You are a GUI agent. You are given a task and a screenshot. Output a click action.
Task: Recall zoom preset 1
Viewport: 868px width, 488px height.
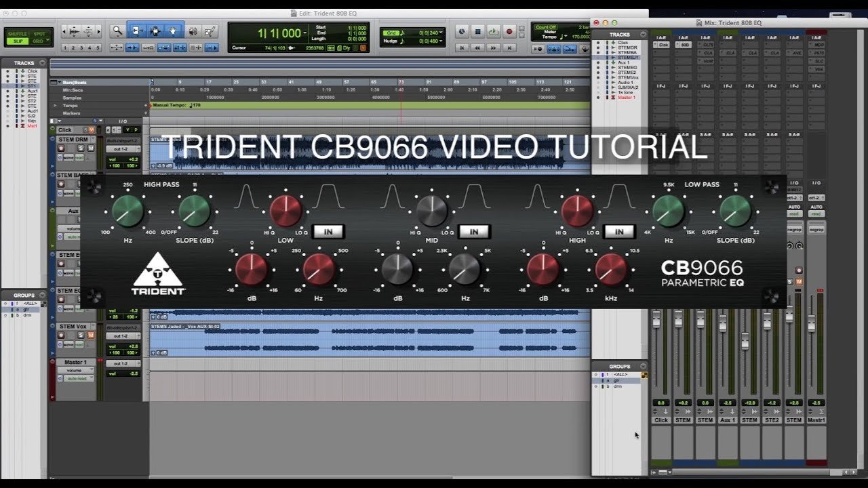click(x=65, y=47)
